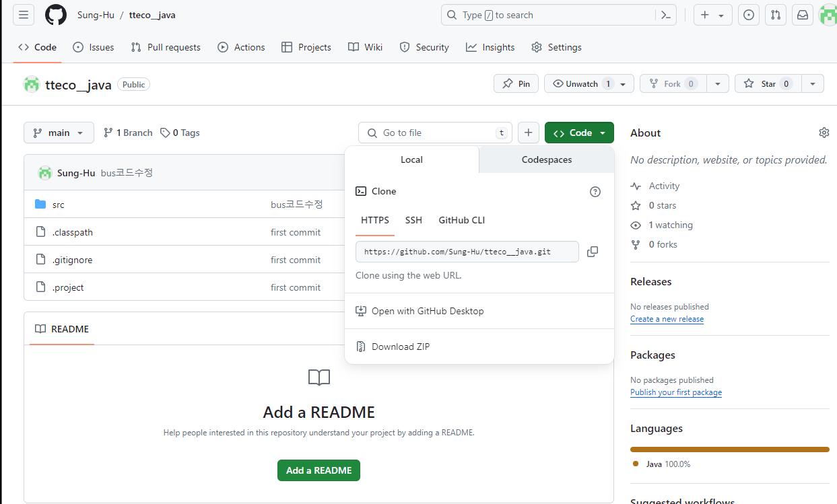Open the Pull requests icon in top header

click(x=776, y=15)
